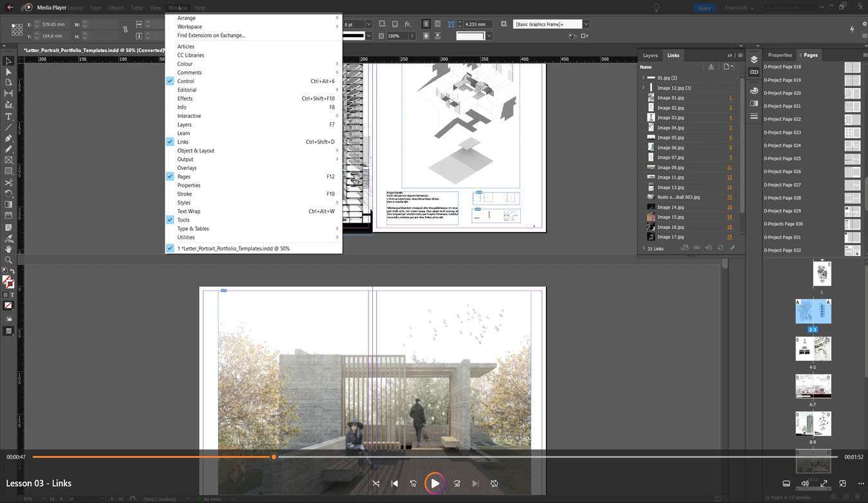Viewport: 868px width, 503px height.
Task: Select the Pen tool
Action: [x=8, y=138]
